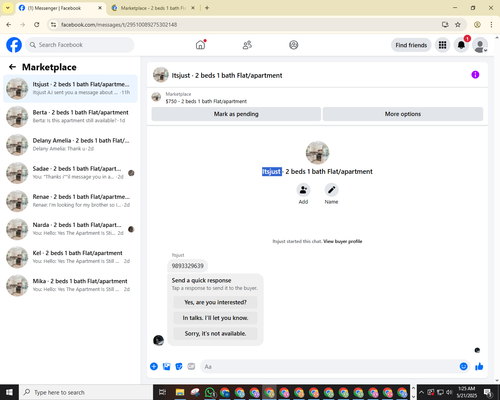Show hidden system tray icons

[421, 392]
